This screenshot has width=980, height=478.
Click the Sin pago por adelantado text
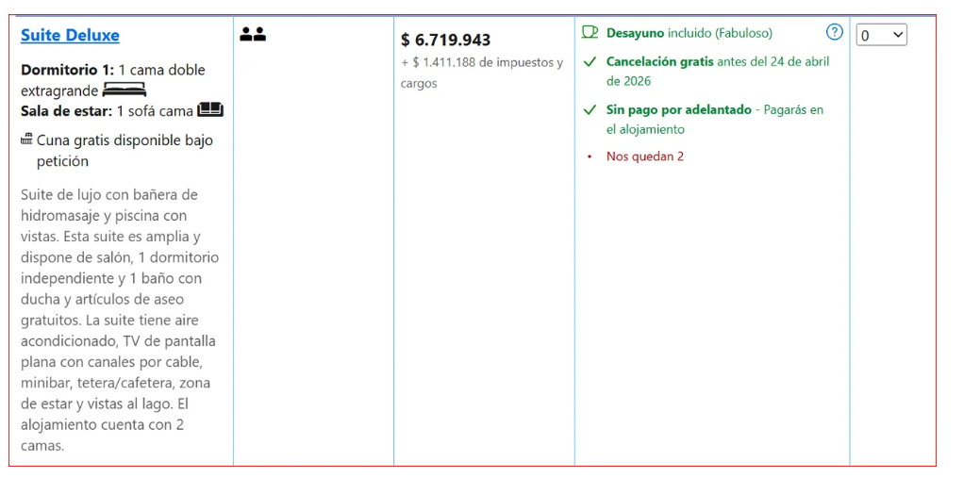[x=678, y=110]
